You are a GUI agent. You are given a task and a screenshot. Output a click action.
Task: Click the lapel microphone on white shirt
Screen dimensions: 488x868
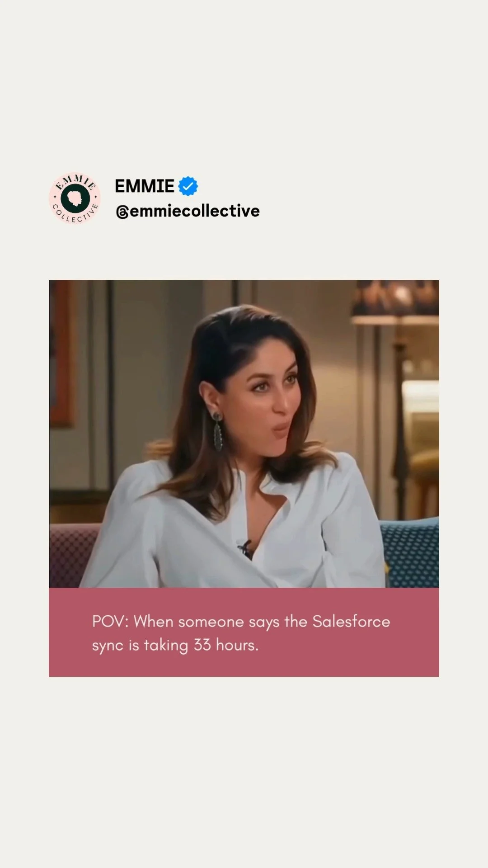(244, 548)
